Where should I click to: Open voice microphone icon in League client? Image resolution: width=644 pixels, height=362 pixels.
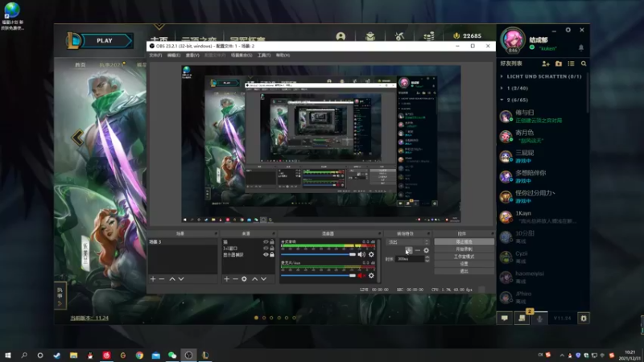click(539, 318)
